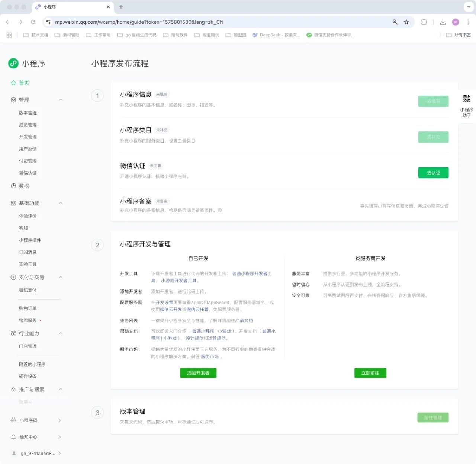Click the 去填写 button
The image size is (476, 464).
pos(433,101)
